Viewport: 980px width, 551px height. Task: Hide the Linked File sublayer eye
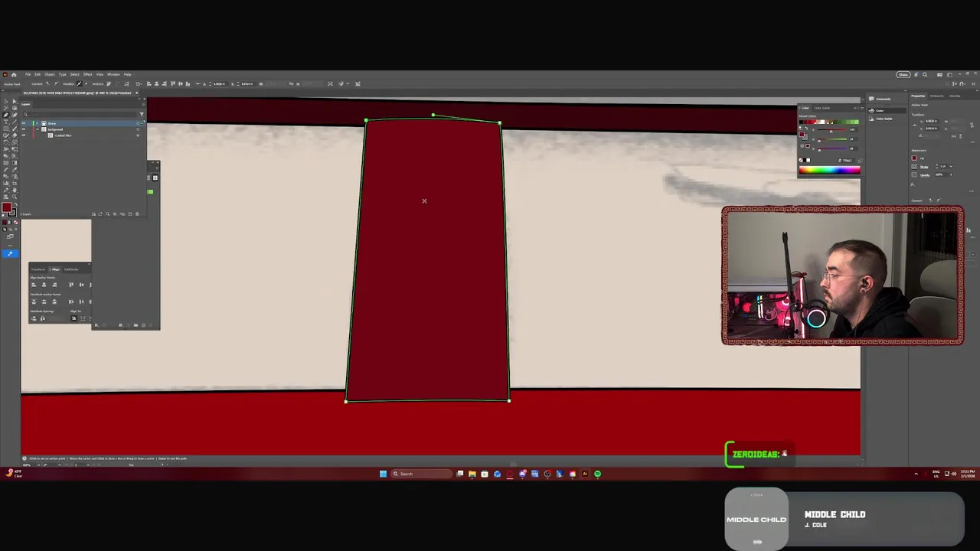coord(24,135)
